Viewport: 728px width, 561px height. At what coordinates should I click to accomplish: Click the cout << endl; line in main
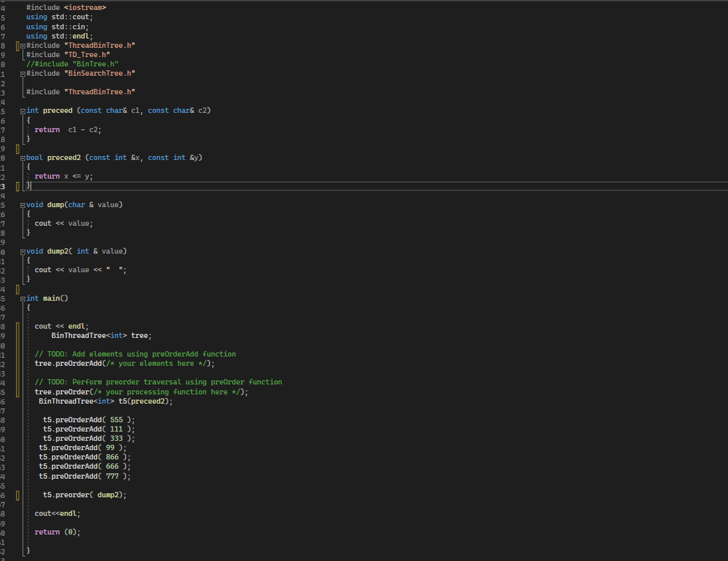[61, 327]
